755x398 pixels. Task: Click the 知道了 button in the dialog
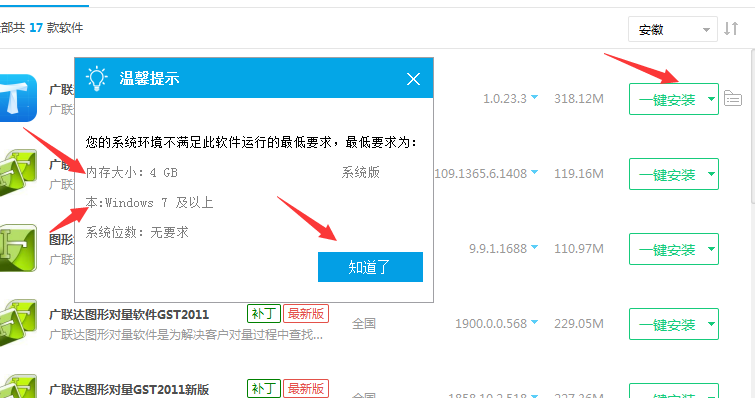(370, 267)
